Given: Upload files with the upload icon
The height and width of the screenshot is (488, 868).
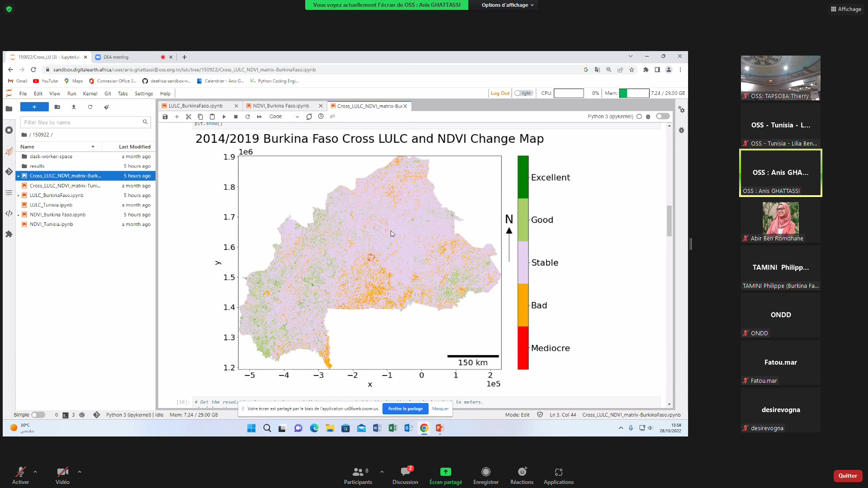Looking at the screenshot, I should click(x=74, y=107).
